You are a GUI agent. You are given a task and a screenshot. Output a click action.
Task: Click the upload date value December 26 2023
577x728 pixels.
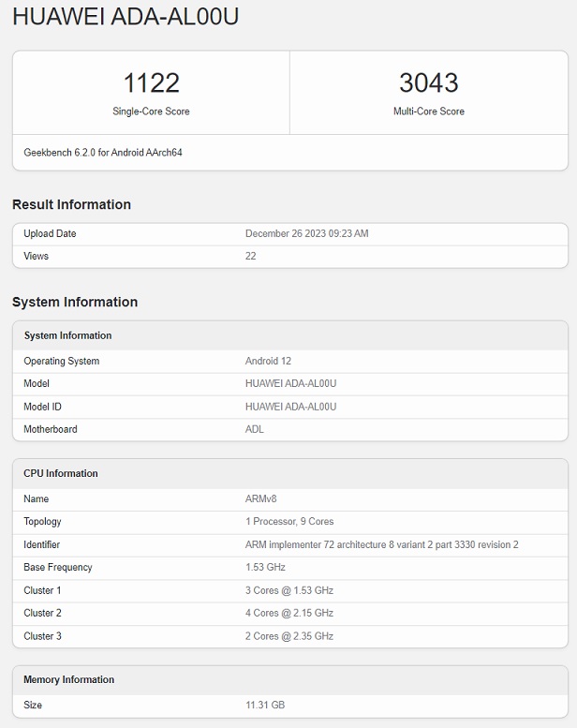pyautogui.click(x=306, y=233)
